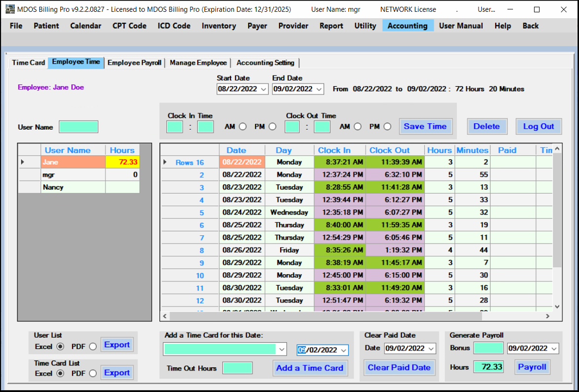Viewport: 579px width, 392px height.
Task: Switch to the Accounting Setting tab
Action: (265, 63)
